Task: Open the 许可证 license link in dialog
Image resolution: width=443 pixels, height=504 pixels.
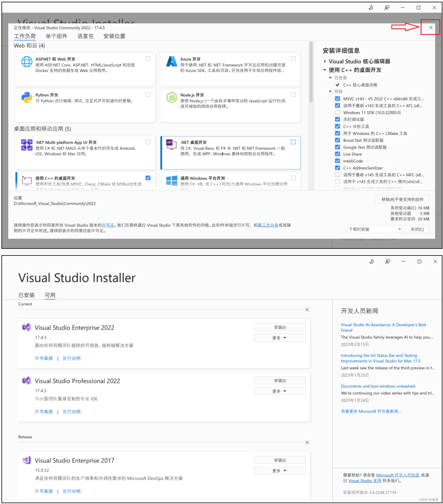Action: coord(108,225)
